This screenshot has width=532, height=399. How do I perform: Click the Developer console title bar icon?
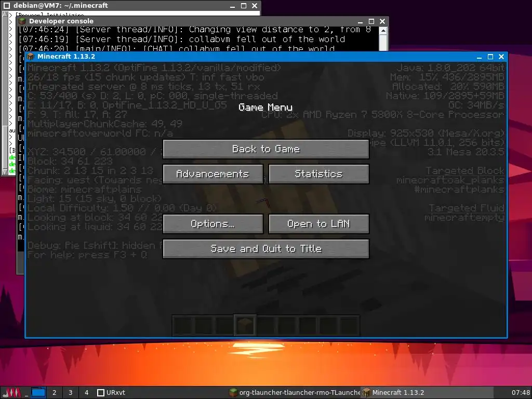tap(22, 21)
